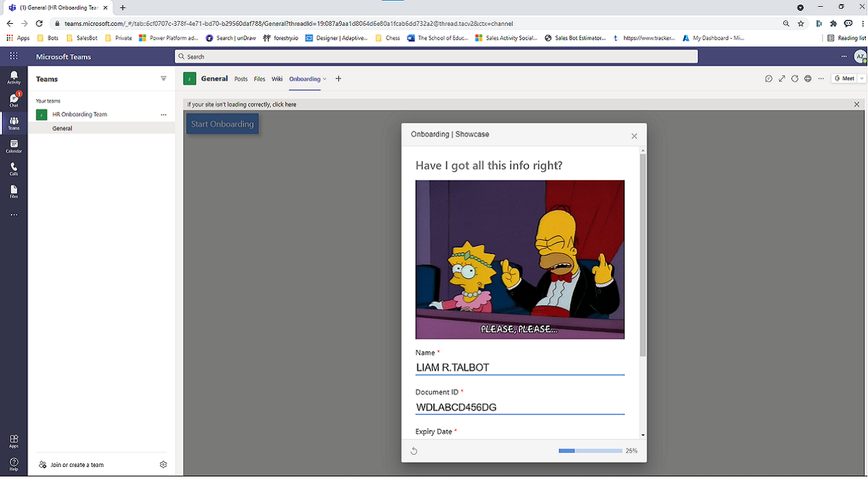Restart the onboarding form with reset icon
This screenshot has width=868, height=488.
coord(414,451)
